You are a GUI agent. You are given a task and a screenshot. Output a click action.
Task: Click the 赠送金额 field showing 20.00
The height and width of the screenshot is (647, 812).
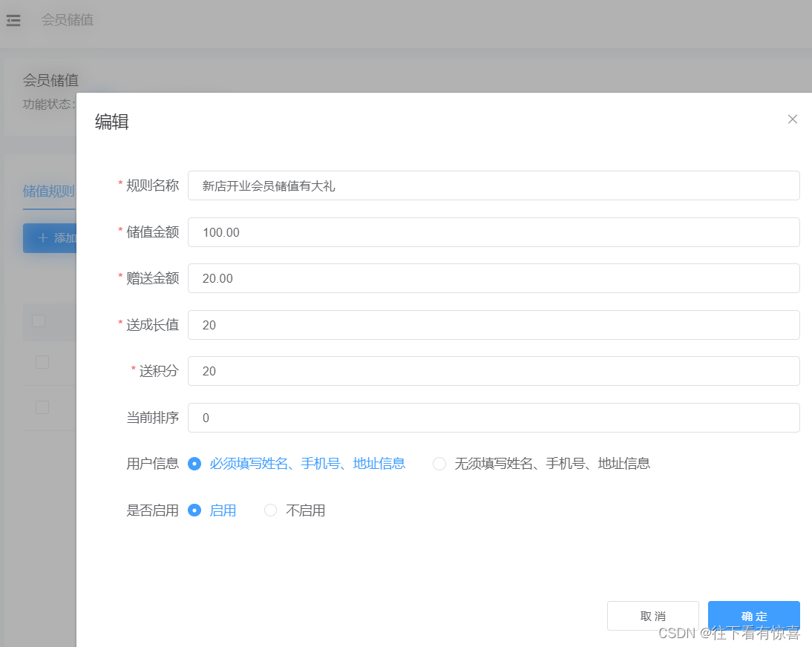click(494, 278)
